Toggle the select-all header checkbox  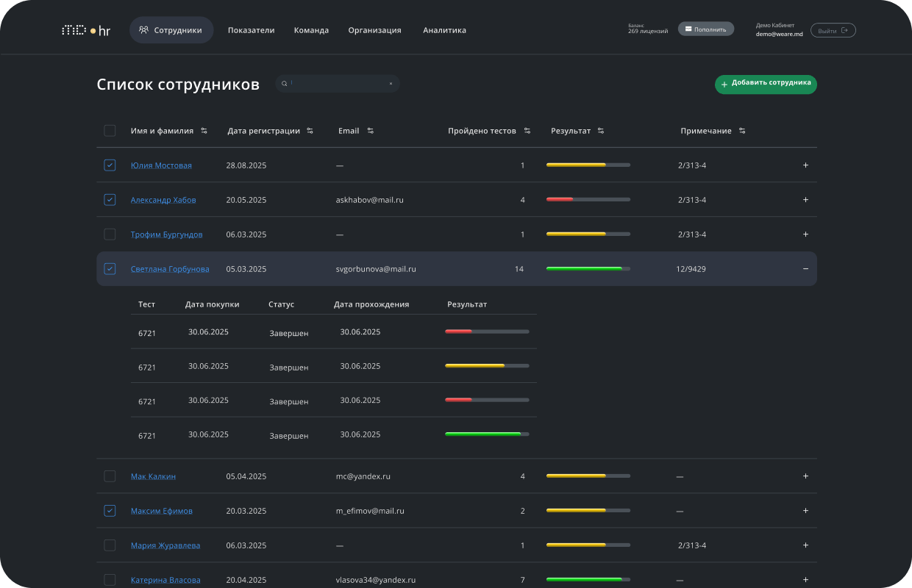pyautogui.click(x=110, y=131)
